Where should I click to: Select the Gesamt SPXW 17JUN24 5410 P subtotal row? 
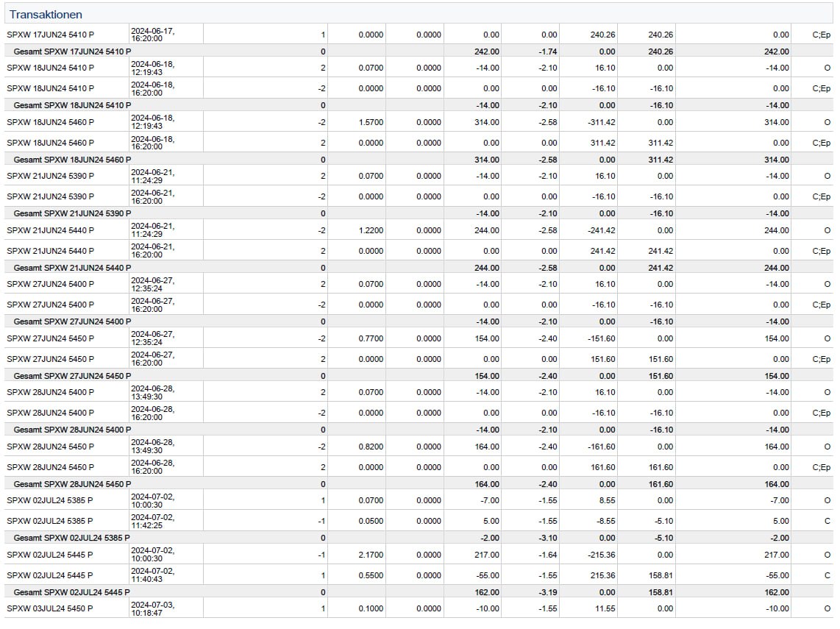(x=72, y=51)
